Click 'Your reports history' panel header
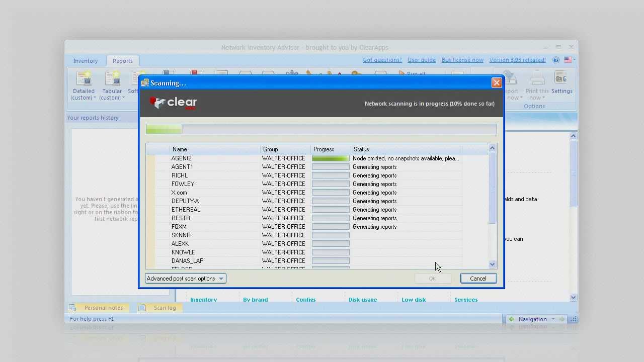The image size is (644, 362). 93,118
